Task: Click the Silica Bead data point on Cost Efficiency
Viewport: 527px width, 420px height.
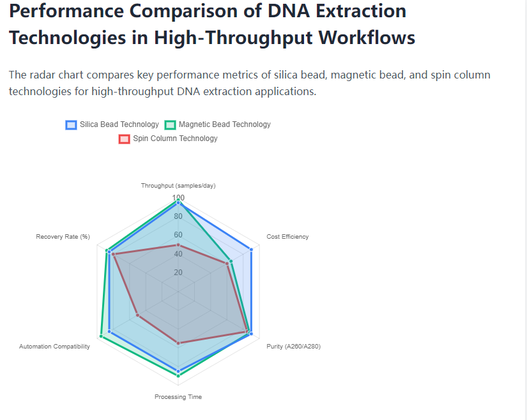Action: pos(251,250)
